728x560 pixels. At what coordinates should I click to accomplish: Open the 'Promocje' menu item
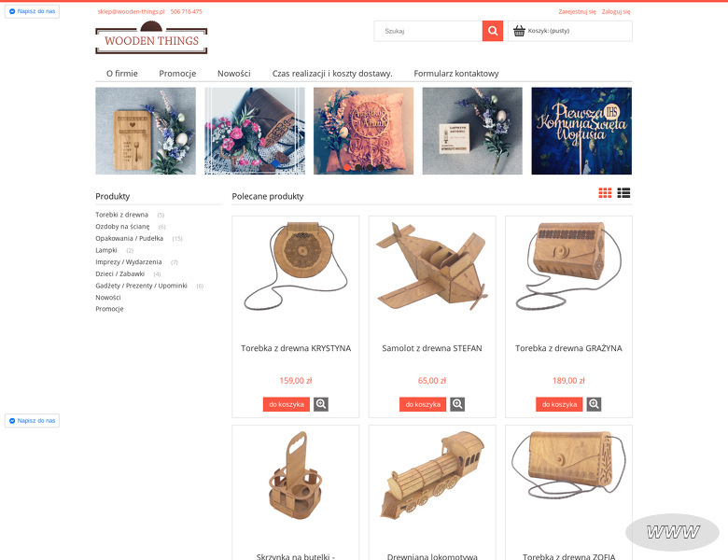pos(177,74)
